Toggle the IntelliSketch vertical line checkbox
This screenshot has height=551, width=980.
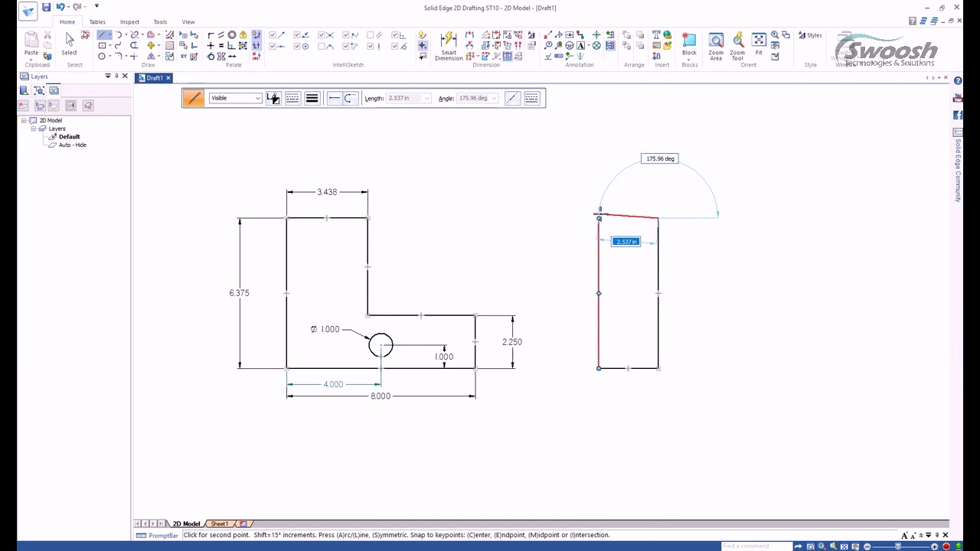(x=370, y=47)
